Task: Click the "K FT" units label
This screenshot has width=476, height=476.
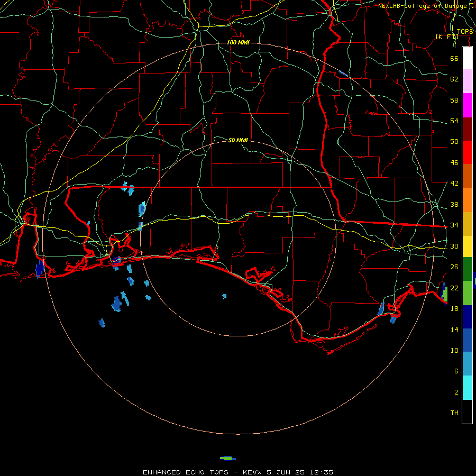Action: (447, 36)
